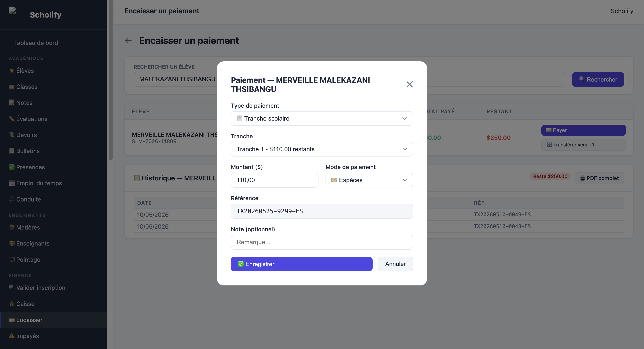Screen dimensions: 644x349
Task: Click the back arrow beside the page title
Action: (128, 41)
